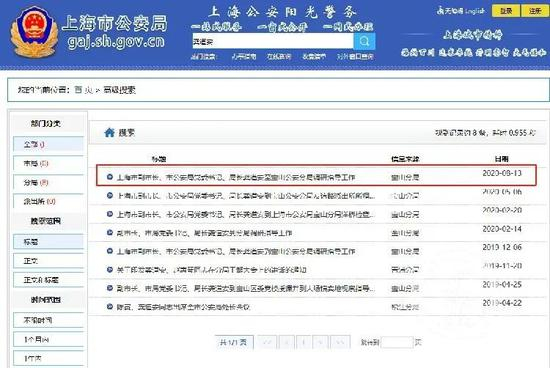Open result title dated 2019-12-06

pyautogui.click(x=236, y=251)
